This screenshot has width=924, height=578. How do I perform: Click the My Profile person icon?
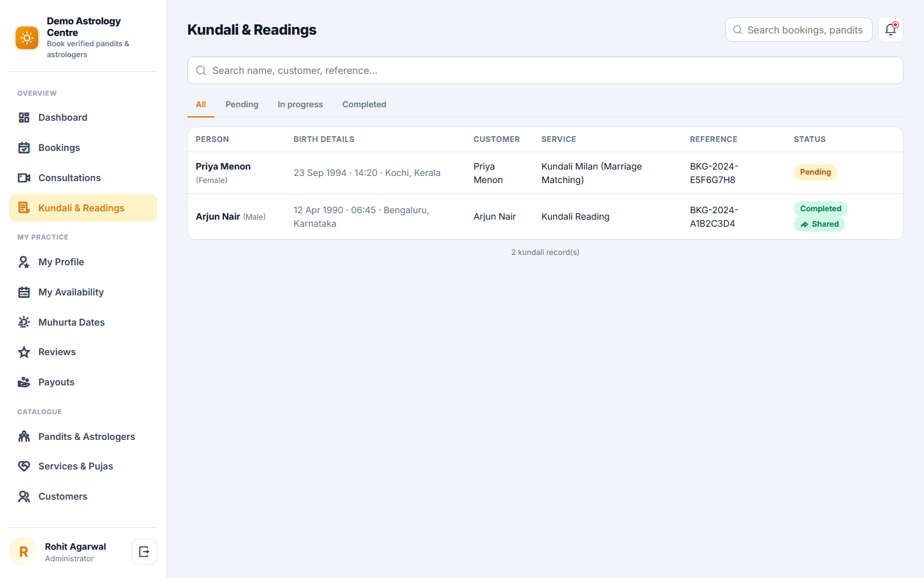24,262
